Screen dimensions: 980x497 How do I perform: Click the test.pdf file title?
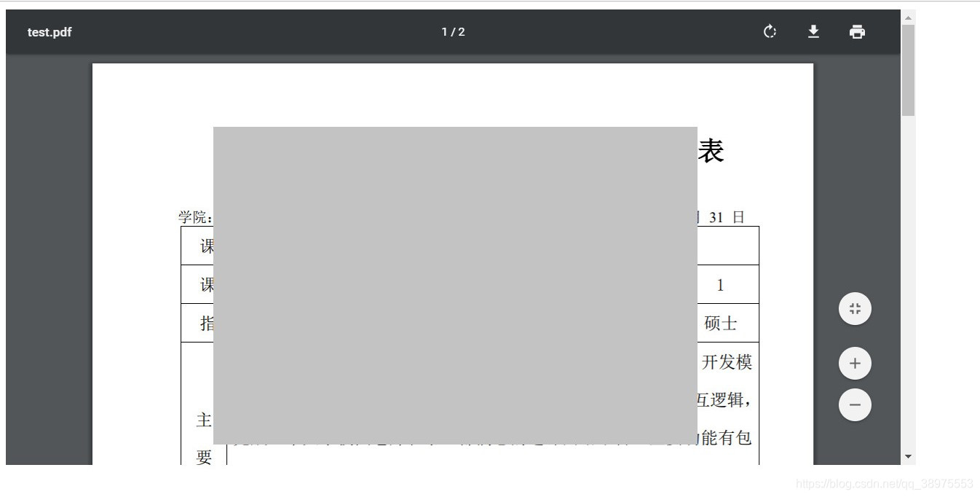[50, 32]
